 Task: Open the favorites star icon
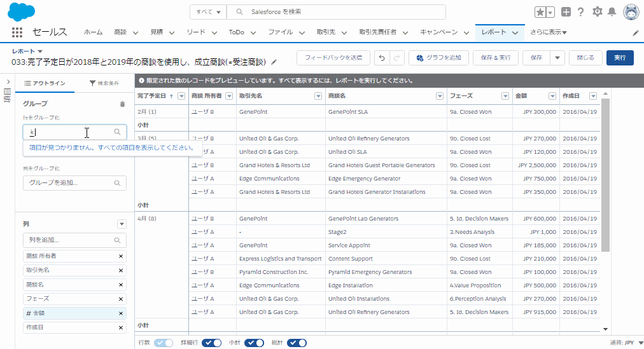[540, 12]
